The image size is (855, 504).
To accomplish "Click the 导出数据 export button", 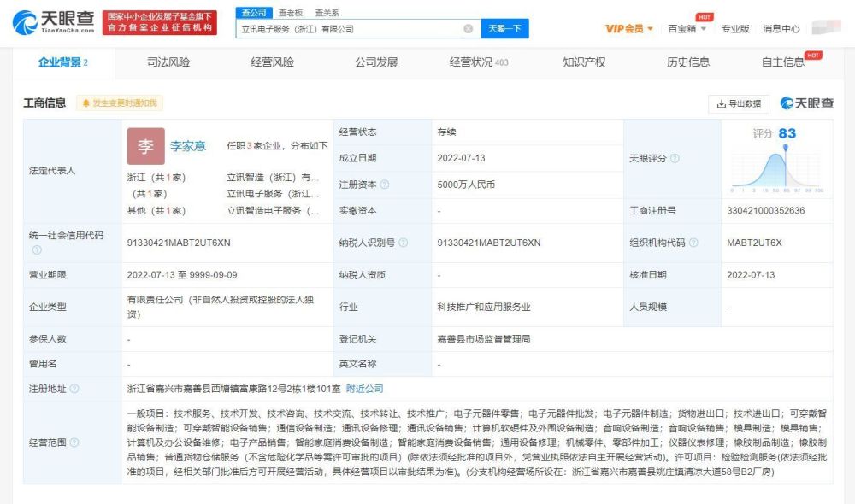I will tap(739, 103).
